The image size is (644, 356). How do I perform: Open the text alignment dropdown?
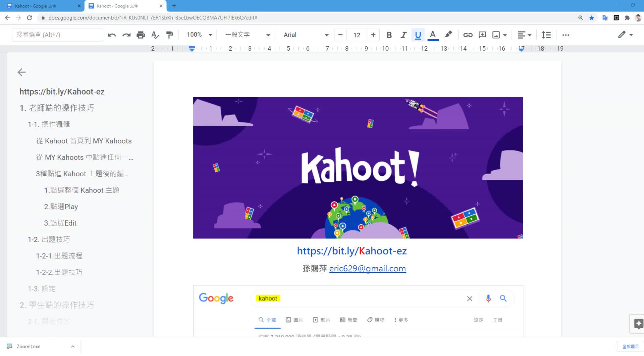[524, 35]
